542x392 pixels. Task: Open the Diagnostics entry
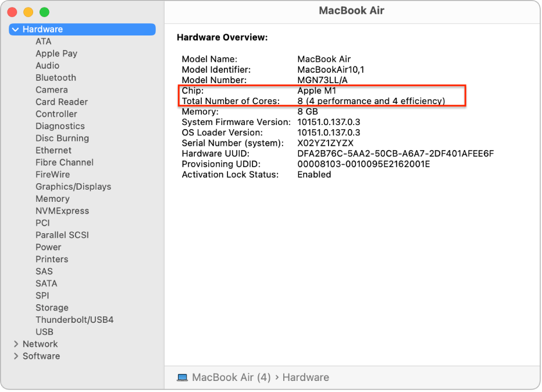coord(60,126)
